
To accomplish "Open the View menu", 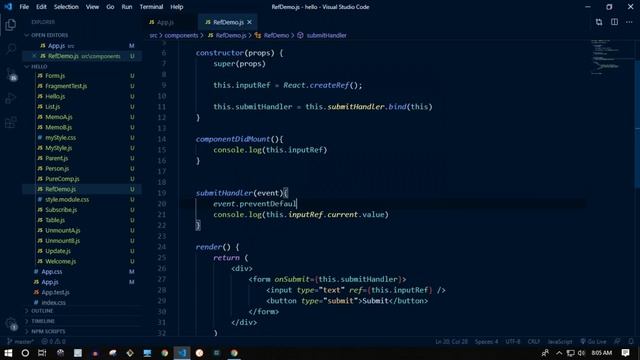I will [x=92, y=7].
